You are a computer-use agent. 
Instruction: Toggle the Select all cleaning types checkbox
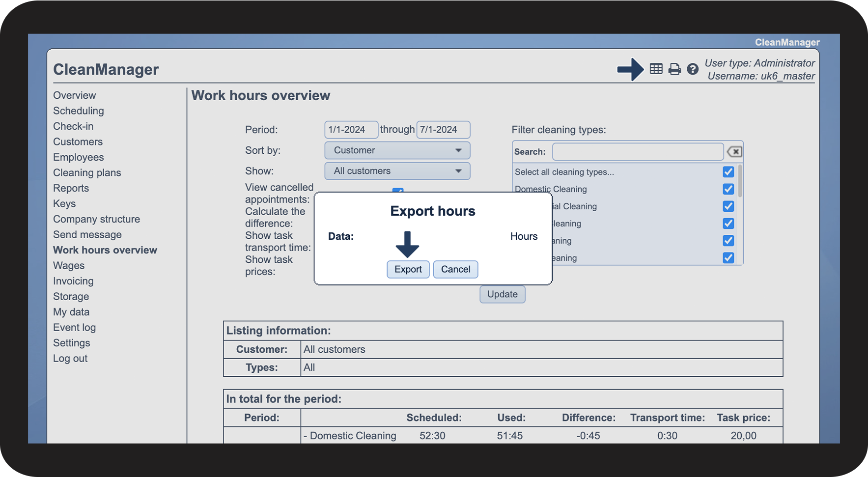pyautogui.click(x=728, y=172)
